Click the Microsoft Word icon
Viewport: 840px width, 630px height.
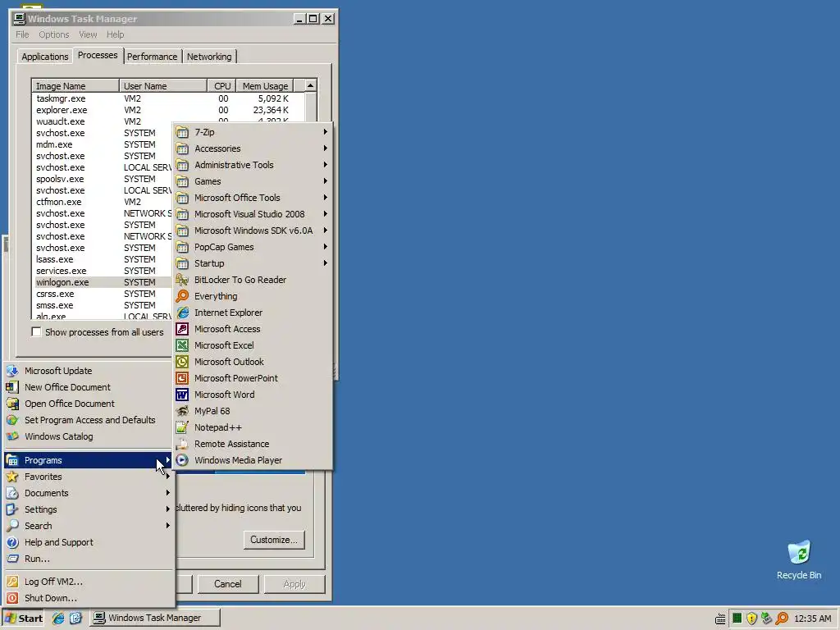coord(183,395)
